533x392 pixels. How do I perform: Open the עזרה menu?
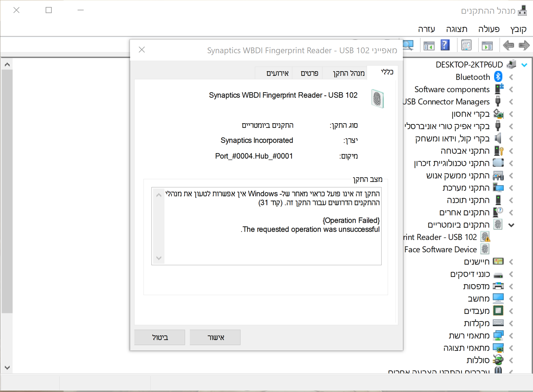(427, 29)
